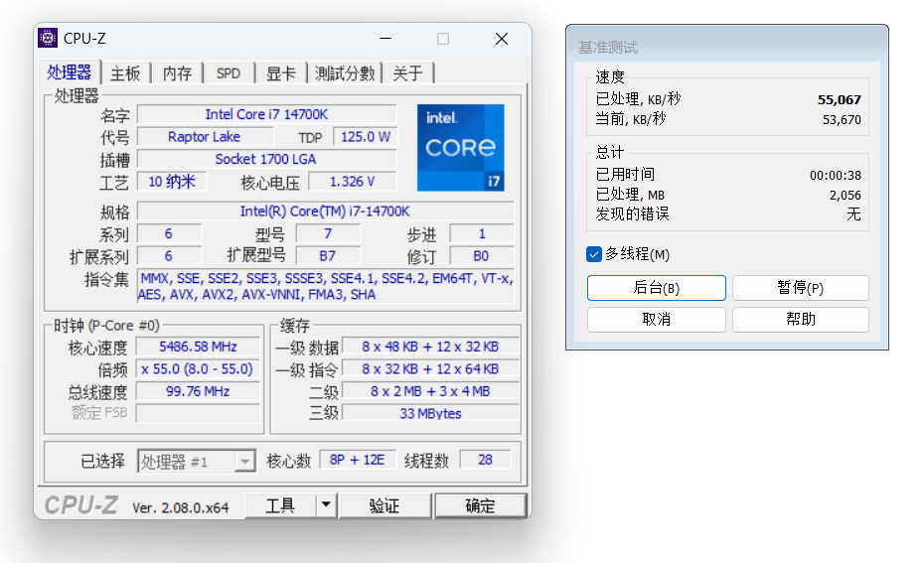Click the 确定 button in CPU-Z
The width and height of the screenshot is (924, 563).
coord(480,505)
